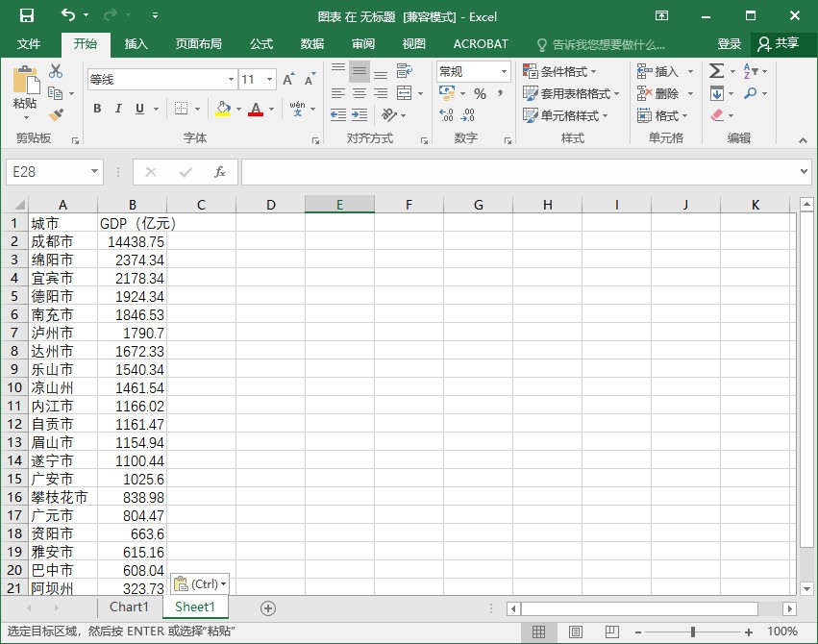Click the Cut scissors icon
Image resolution: width=818 pixels, height=644 pixels.
click(56, 71)
